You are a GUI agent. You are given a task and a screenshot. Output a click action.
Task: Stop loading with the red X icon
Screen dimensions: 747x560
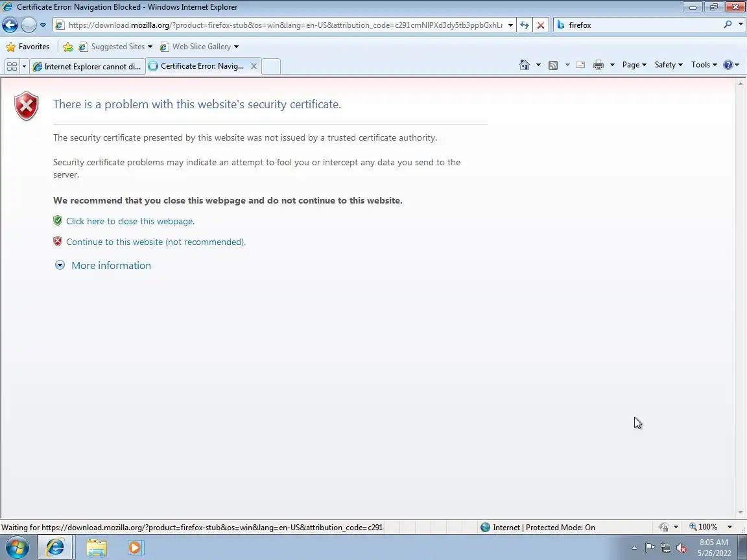[x=541, y=25]
